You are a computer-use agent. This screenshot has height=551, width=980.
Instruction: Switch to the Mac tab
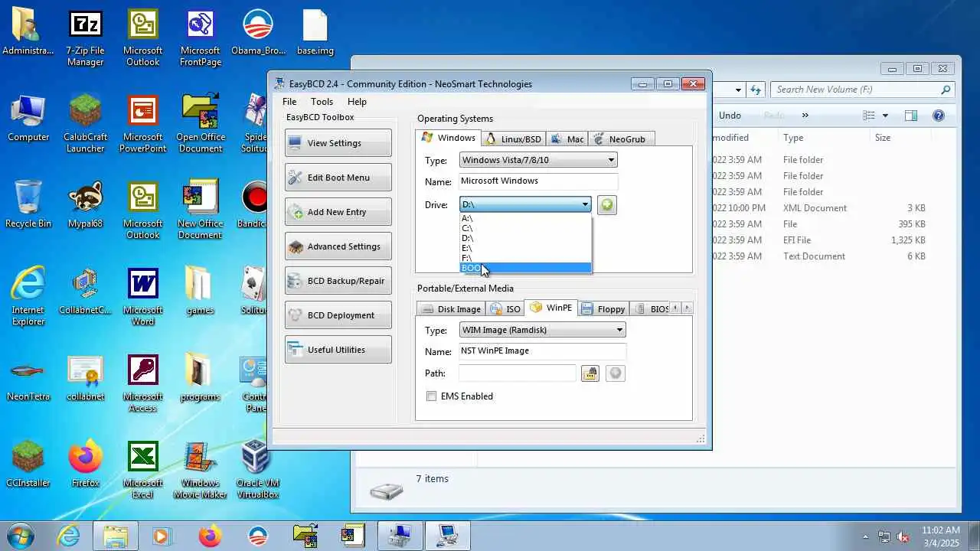tap(567, 139)
